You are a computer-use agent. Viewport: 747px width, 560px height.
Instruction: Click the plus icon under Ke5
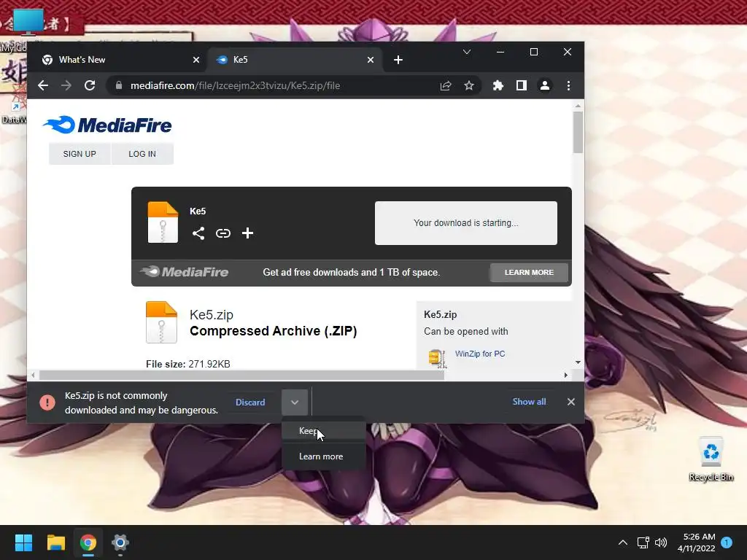pyautogui.click(x=247, y=233)
